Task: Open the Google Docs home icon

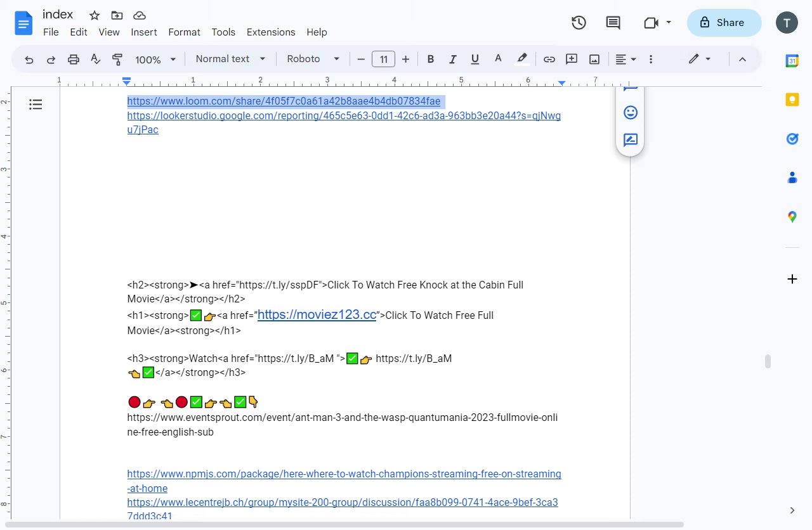Action: click(x=23, y=23)
